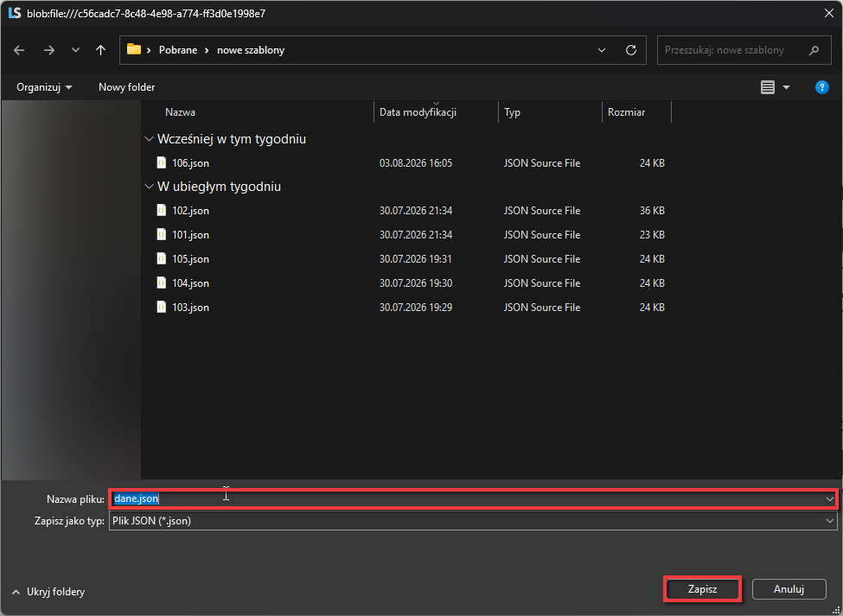843x616 pixels.
Task: Click the nowe szablony breadcrumb
Action: (251, 50)
